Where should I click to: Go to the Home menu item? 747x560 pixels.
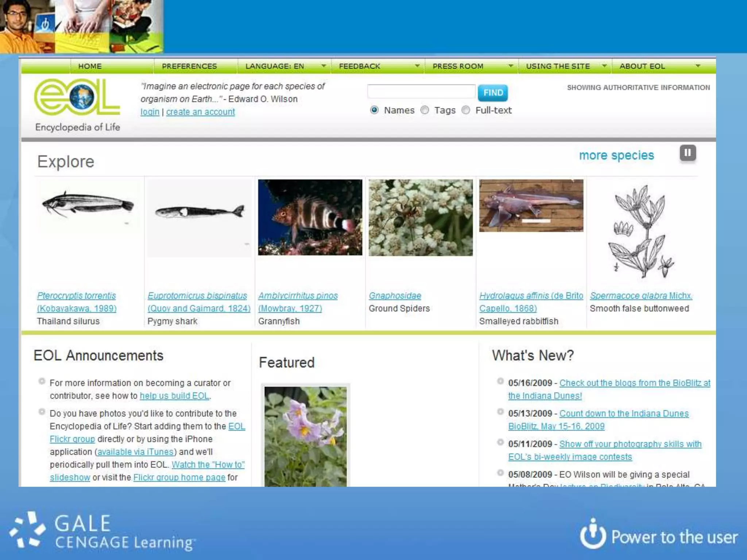coord(90,66)
